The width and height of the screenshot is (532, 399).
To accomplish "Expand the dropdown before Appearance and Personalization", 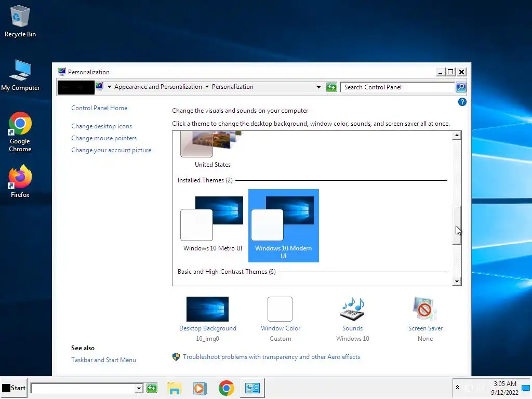I will click(x=109, y=87).
